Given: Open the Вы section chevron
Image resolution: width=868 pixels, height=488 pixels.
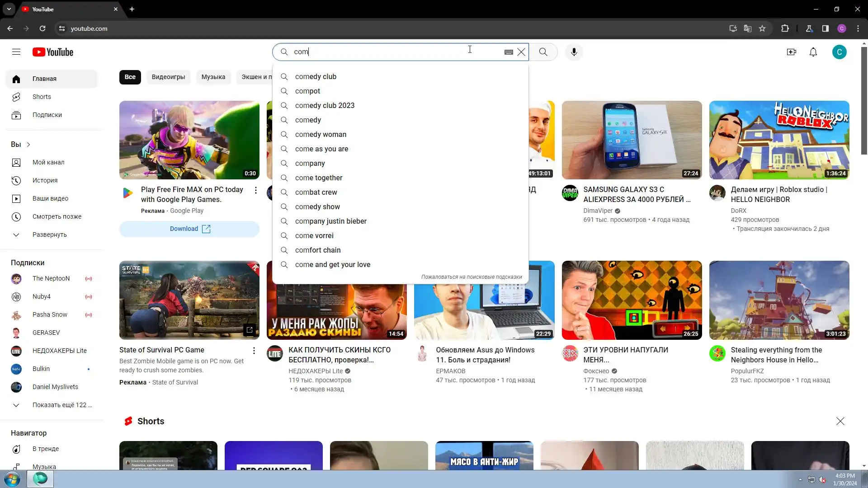Looking at the screenshot, I should coord(28,145).
